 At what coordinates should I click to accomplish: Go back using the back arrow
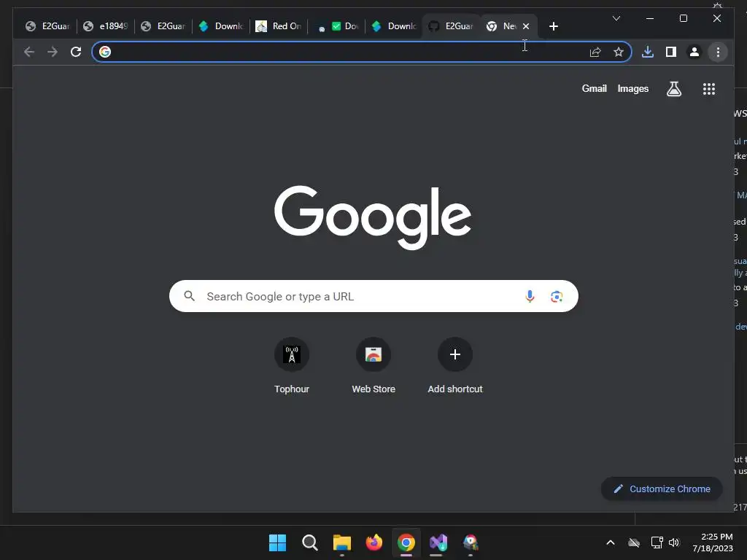(29, 52)
